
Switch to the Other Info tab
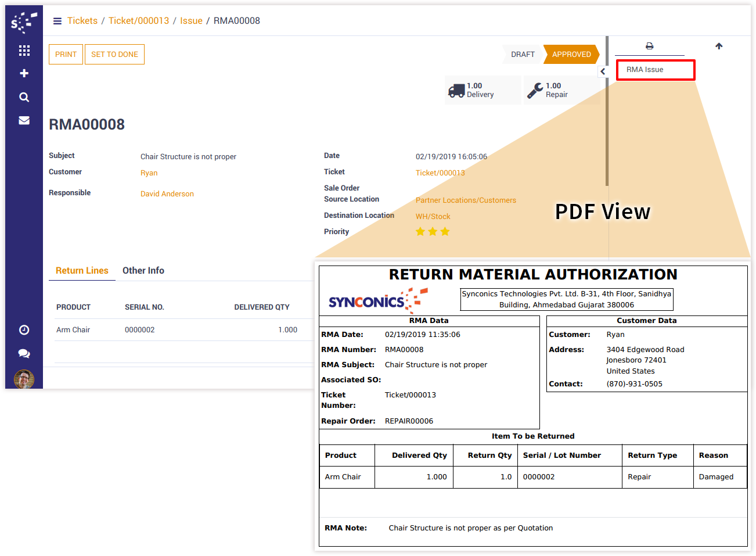click(x=143, y=271)
